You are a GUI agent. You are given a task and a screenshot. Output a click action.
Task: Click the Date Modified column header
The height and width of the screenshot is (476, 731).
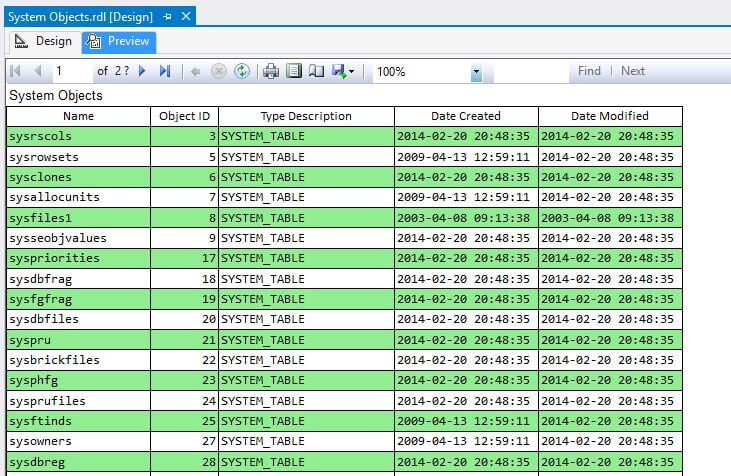[x=610, y=116]
